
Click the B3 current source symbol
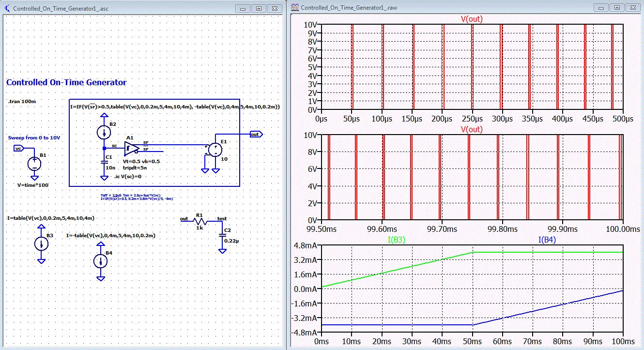pyautogui.click(x=41, y=243)
